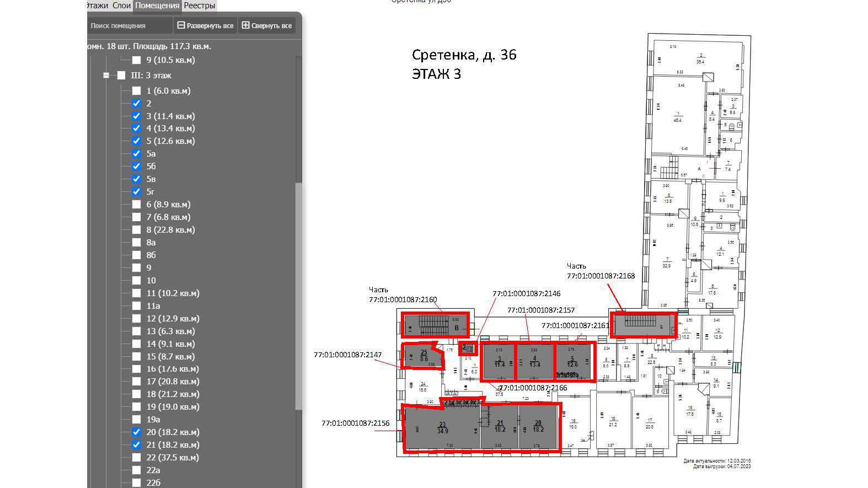
Task: Open the Слои tab
Action: click(121, 6)
